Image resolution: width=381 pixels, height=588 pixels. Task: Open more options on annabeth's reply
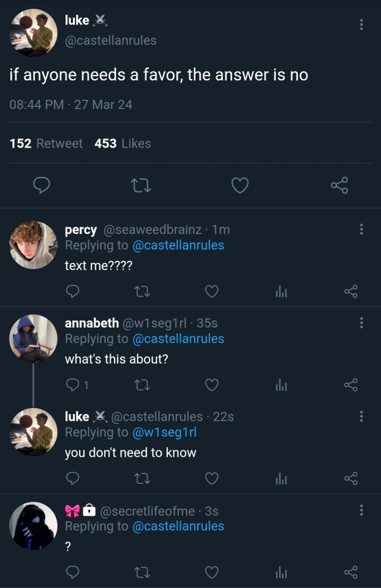361,323
